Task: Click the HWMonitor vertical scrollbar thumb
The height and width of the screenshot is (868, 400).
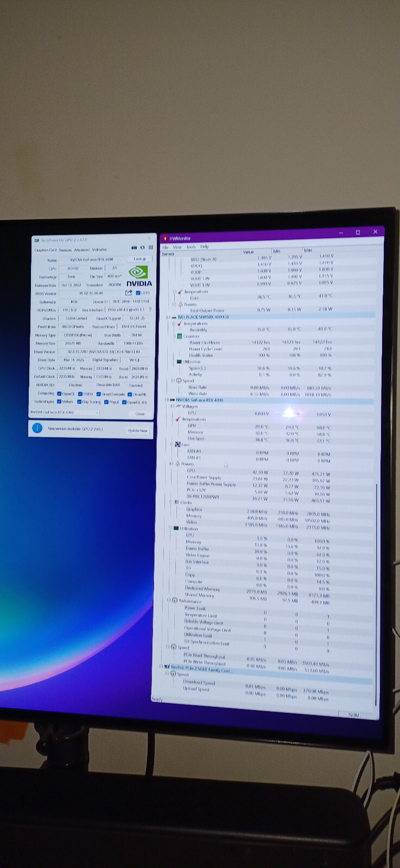Action: pos(376,594)
